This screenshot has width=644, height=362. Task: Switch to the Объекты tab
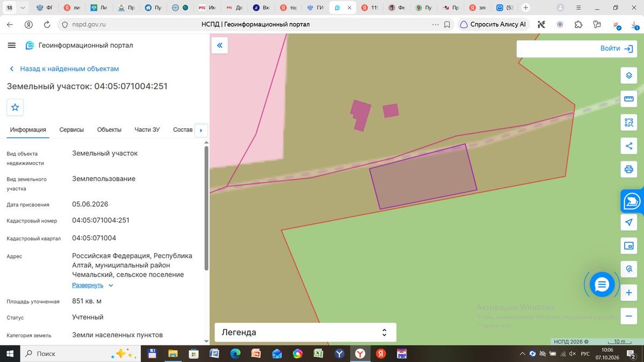tap(109, 130)
